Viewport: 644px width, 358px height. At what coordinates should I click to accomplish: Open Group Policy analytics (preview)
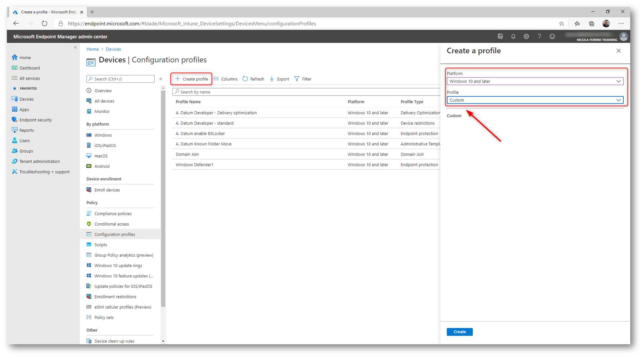point(124,255)
